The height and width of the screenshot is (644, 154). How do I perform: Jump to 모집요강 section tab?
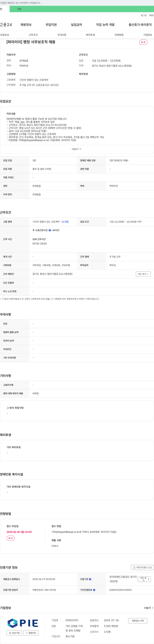click(x=5, y=35)
